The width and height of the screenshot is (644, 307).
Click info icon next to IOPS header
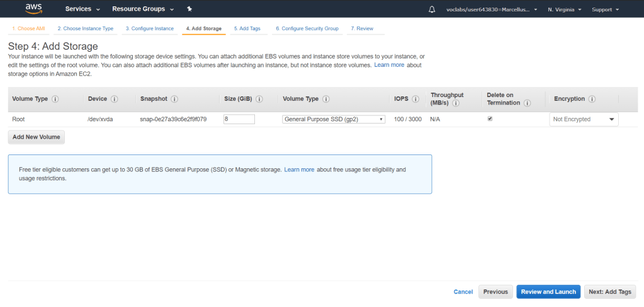tap(416, 99)
